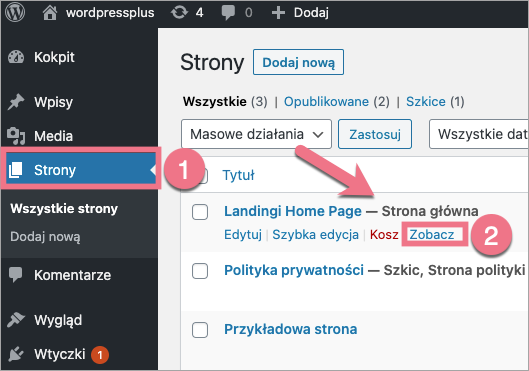Open Kokpit dashboard icon in sidebar
This screenshot has width=529, height=371.
click(16, 57)
